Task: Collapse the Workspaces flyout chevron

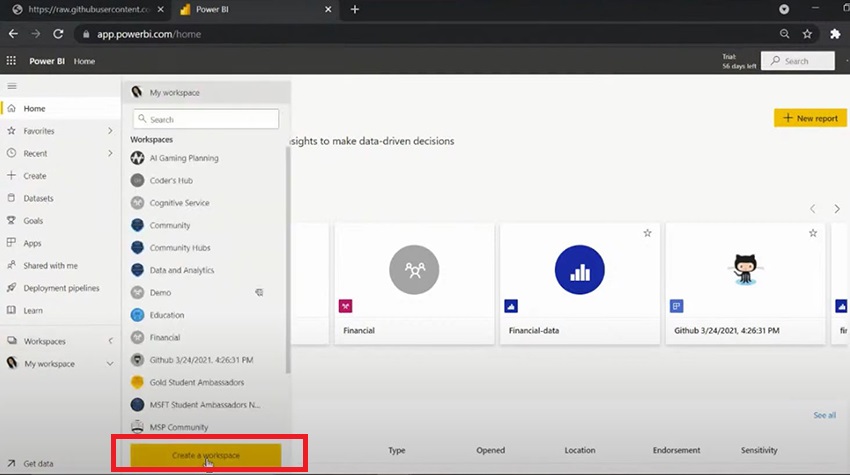Action: point(110,341)
